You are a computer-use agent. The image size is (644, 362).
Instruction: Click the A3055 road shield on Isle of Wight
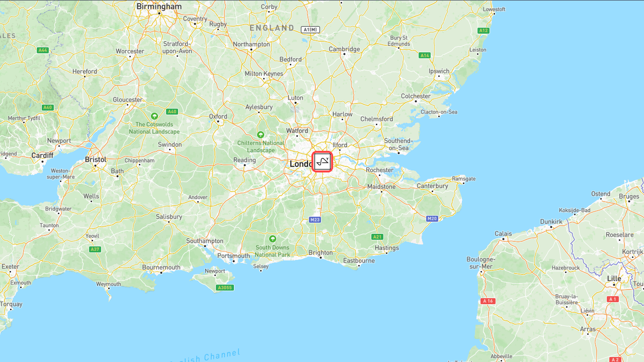[x=224, y=288]
